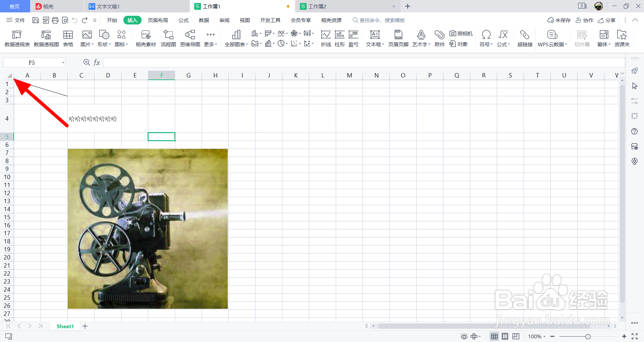Insert a pivot table (数据透视表)
The height and width of the screenshot is (342, 644).
(x=17, y=39)
